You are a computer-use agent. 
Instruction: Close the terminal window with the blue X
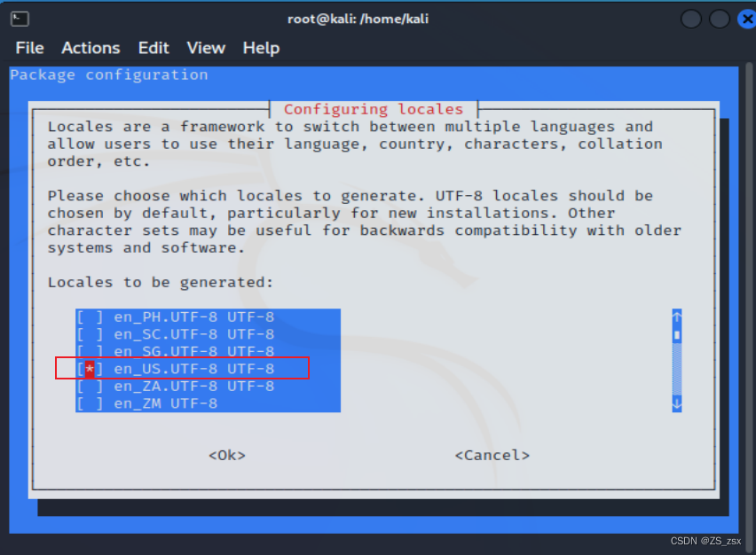tap(747, 20)
